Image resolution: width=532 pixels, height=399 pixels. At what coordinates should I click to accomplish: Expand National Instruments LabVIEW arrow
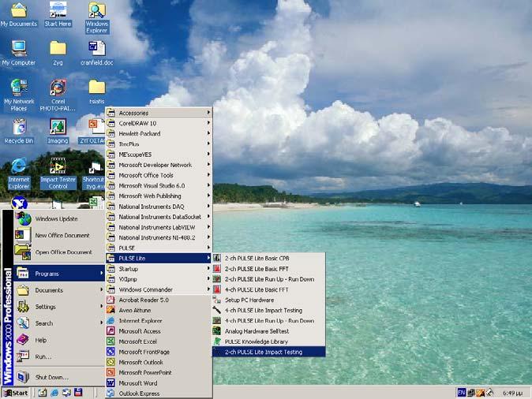(208, 227)
